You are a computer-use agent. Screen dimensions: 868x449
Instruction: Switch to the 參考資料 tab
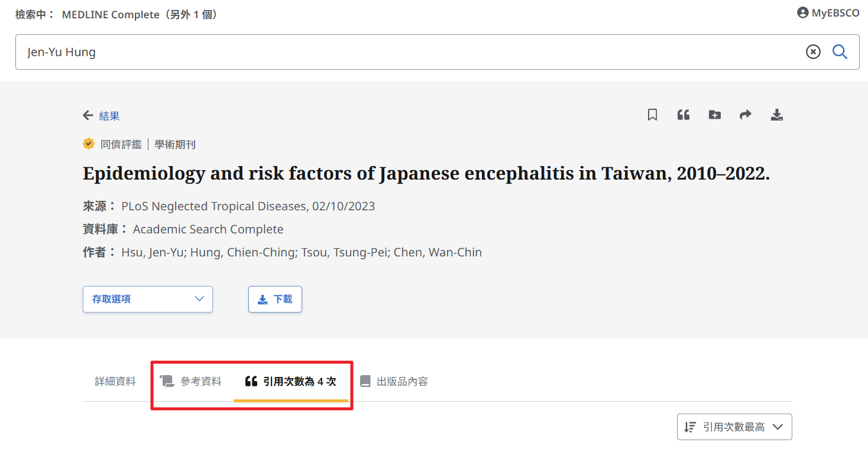point(192,382)
